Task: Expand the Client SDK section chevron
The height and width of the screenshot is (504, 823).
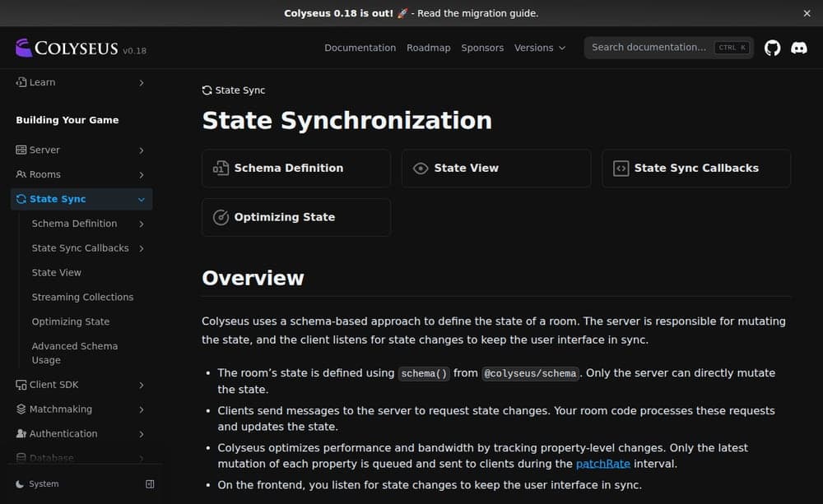Action: tap(142, 386)
